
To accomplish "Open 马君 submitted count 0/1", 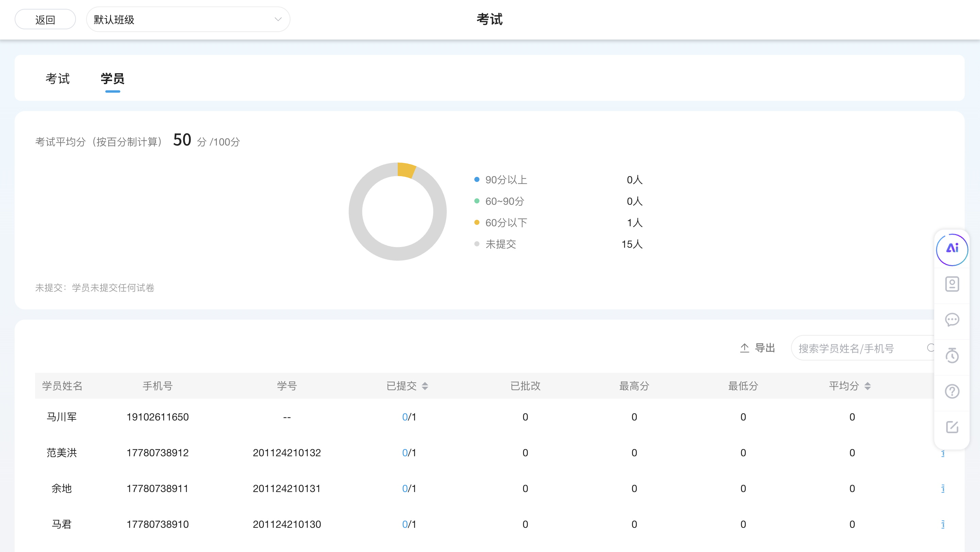I will pyautogui.click(x=409, y=525).
